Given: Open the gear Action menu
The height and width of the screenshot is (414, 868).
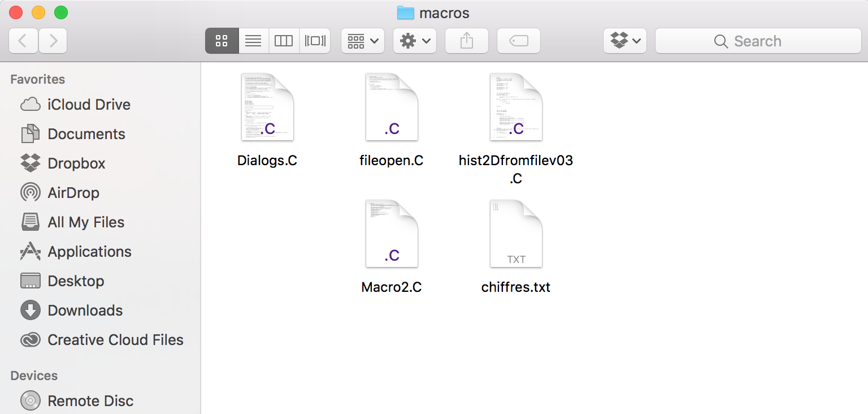Looking at the screenshot, I should pyautogui.click(x=415, y=41).
